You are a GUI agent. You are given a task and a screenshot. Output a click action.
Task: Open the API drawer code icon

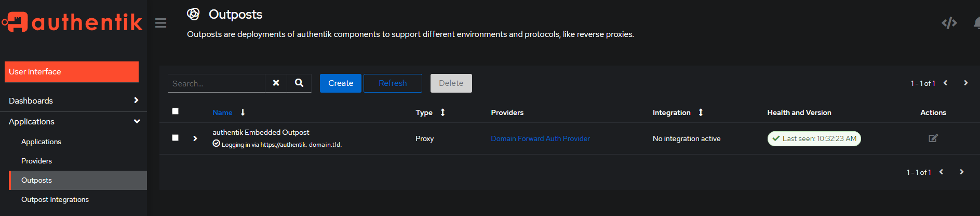[949, 23]
